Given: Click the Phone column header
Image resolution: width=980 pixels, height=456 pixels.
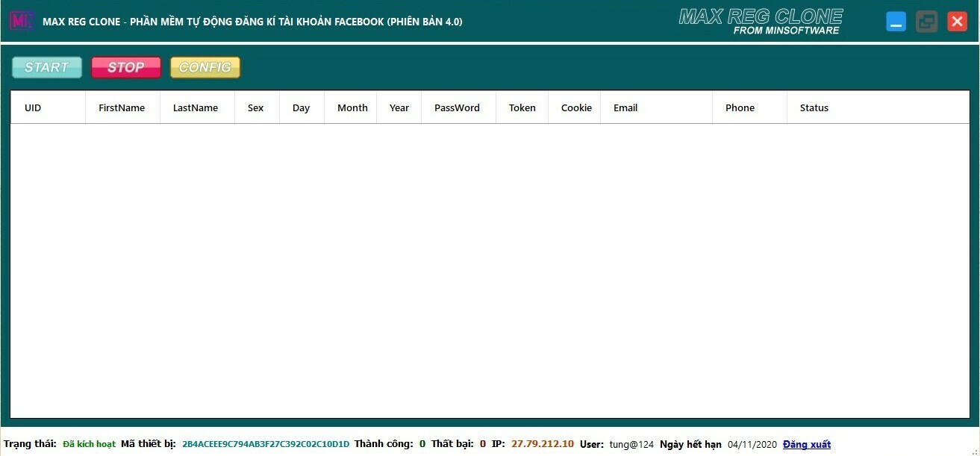Looking at the screenshot, I should 750,107.
